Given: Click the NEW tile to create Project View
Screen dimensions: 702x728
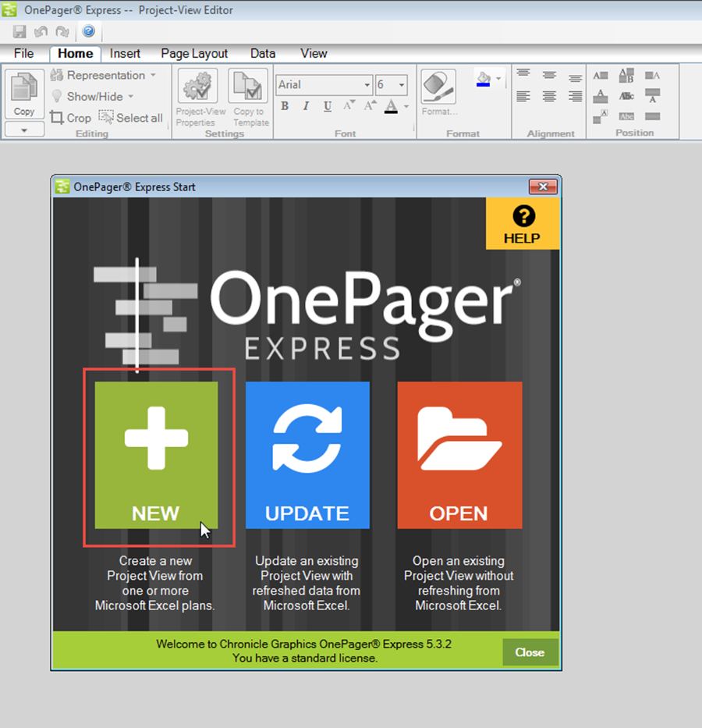Looking at the screenshot, I should click(155, 456).
